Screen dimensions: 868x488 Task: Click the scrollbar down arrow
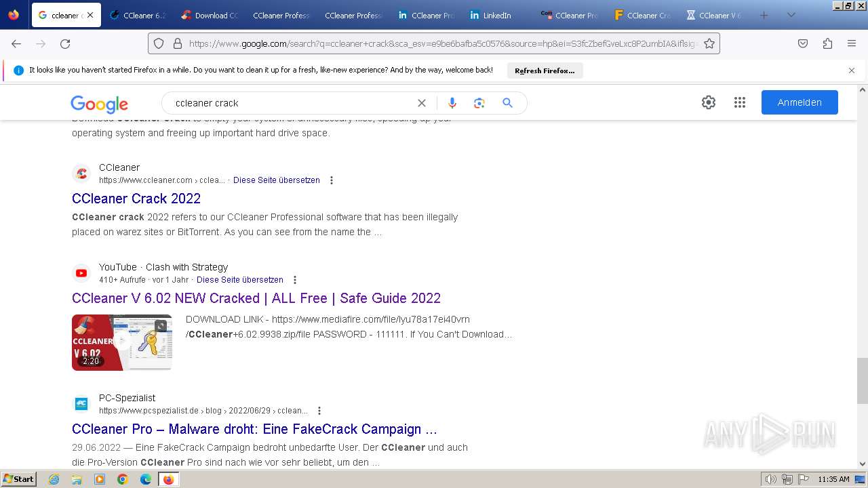863,464
